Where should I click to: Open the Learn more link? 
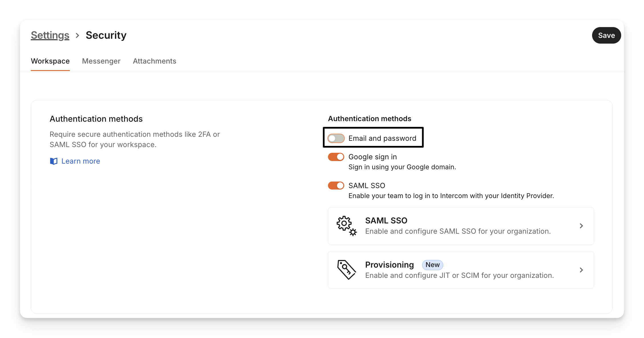(81, 161)
